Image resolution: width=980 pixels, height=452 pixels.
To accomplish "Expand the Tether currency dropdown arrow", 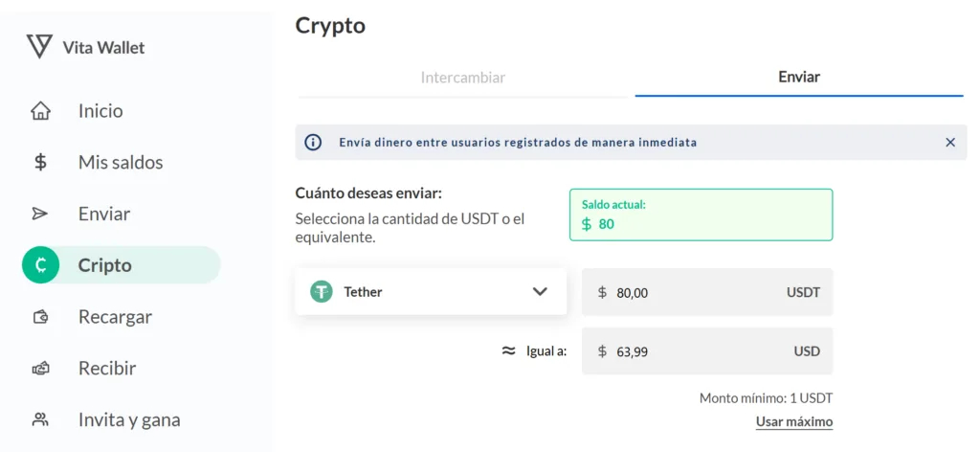I will coord(540,292).
